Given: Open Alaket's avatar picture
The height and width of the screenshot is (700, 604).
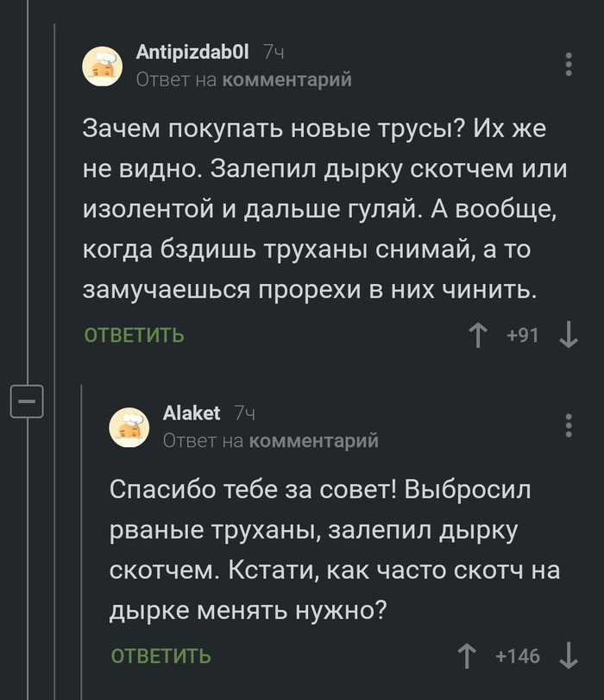Looking at the screenshot, I should [x=129, y=427].
